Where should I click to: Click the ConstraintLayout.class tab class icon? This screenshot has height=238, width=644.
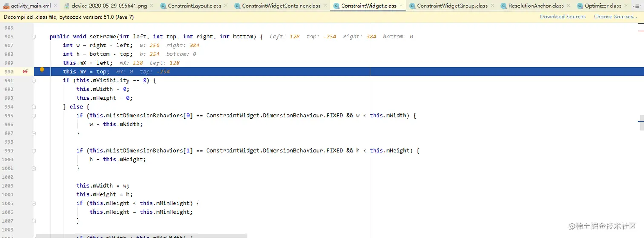pyautogui.click(x=163, y=6)
